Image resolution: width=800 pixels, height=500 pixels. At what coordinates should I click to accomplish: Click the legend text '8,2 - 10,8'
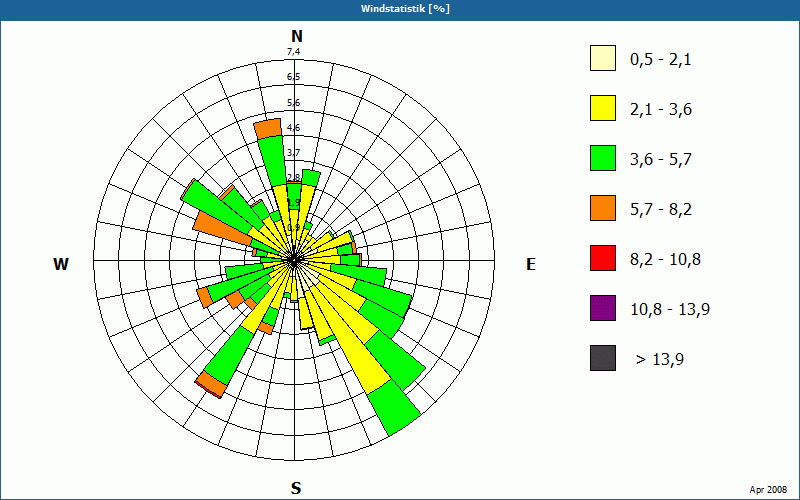coord(665,260)
